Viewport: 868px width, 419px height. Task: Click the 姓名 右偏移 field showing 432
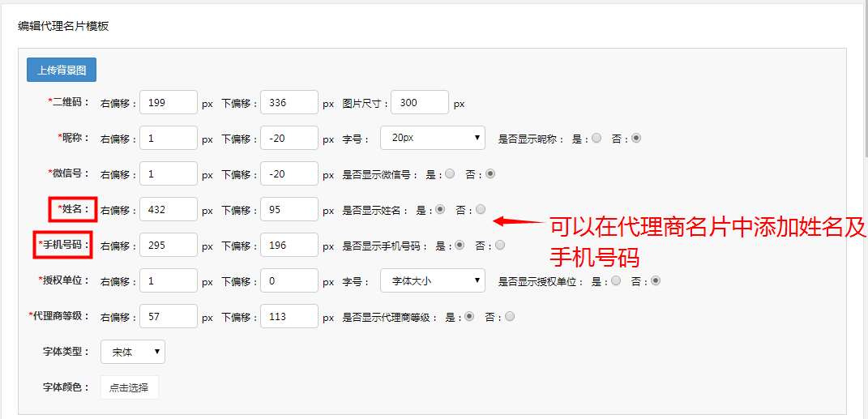point(169,209)
